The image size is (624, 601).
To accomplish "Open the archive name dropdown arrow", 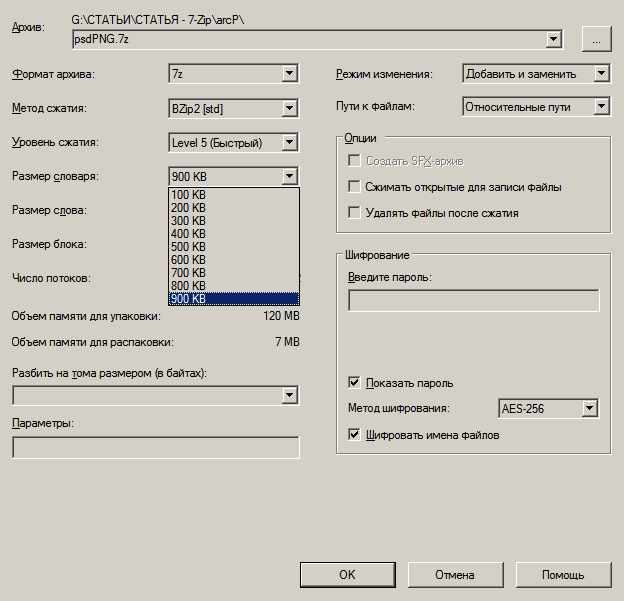I will (553, 39).
